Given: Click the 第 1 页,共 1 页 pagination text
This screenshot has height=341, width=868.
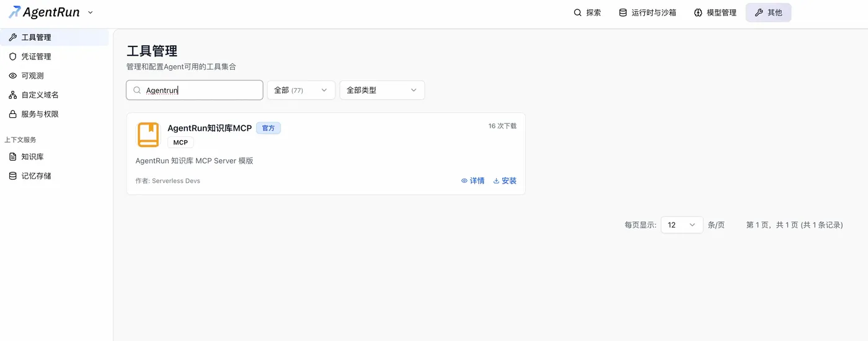Looking at the screenshot, I should tap(773, 225).
